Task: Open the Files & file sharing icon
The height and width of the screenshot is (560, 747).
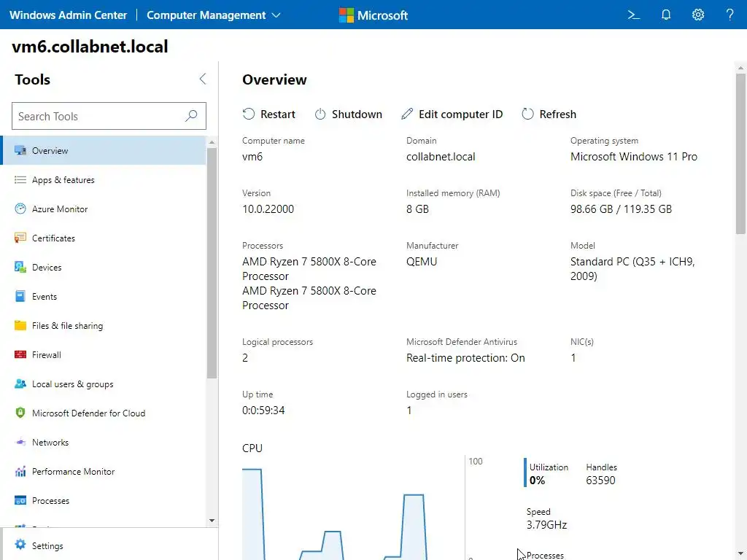Action: coord(20,325)
